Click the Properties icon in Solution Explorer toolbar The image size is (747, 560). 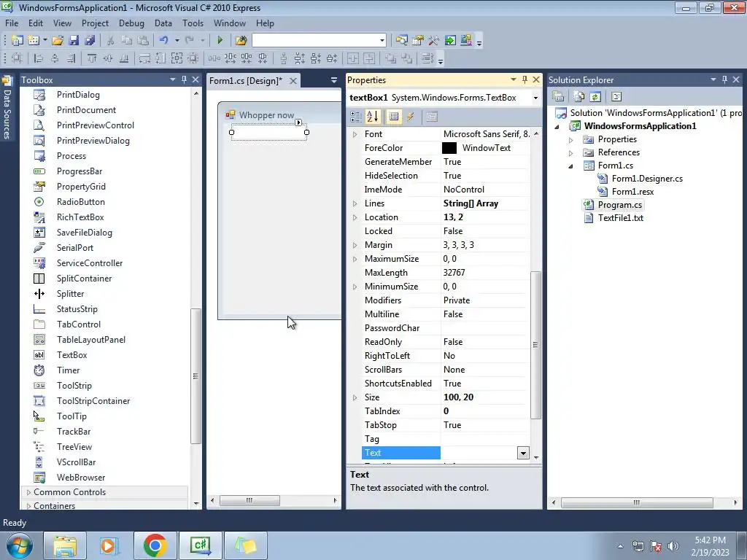tap(558, 97)
